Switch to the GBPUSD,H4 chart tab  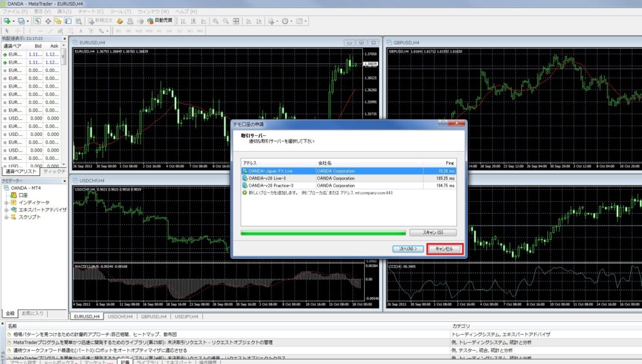pos(154,316)
